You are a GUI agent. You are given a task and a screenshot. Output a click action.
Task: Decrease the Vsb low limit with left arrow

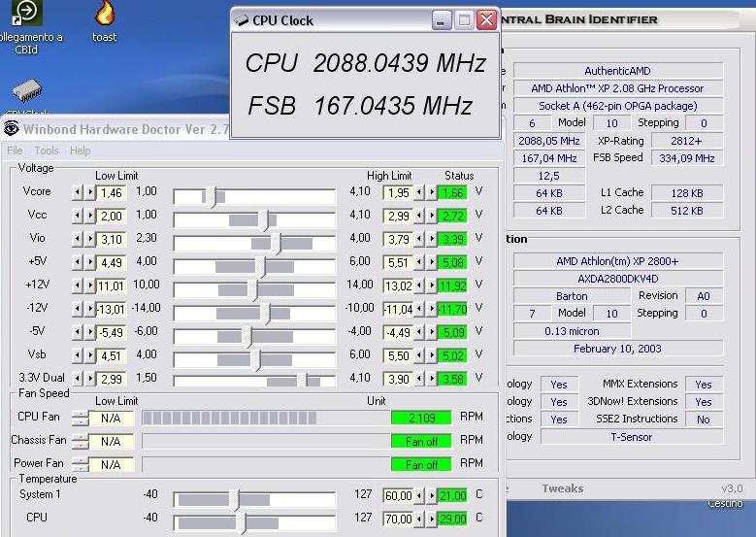tap(77, 355)
